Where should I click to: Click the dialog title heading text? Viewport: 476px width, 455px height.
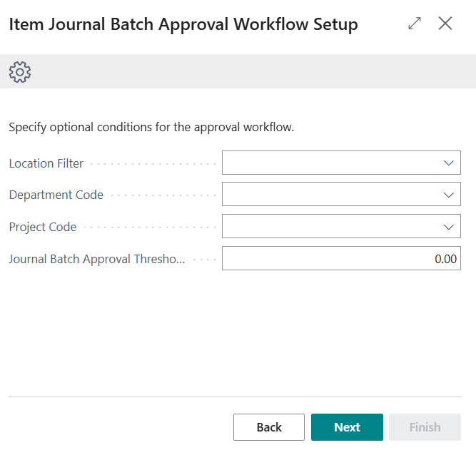click(x=183, y=25)
